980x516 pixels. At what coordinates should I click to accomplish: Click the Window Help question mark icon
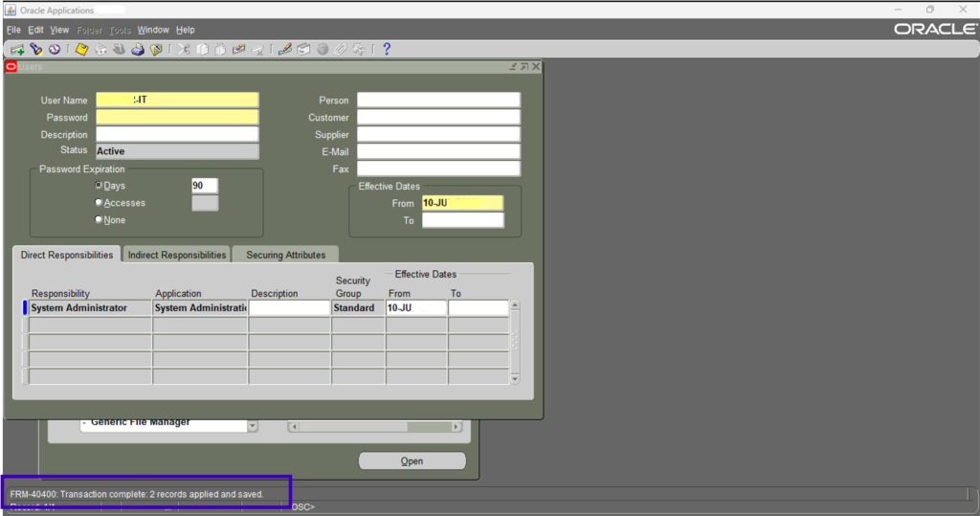(387, 50)
